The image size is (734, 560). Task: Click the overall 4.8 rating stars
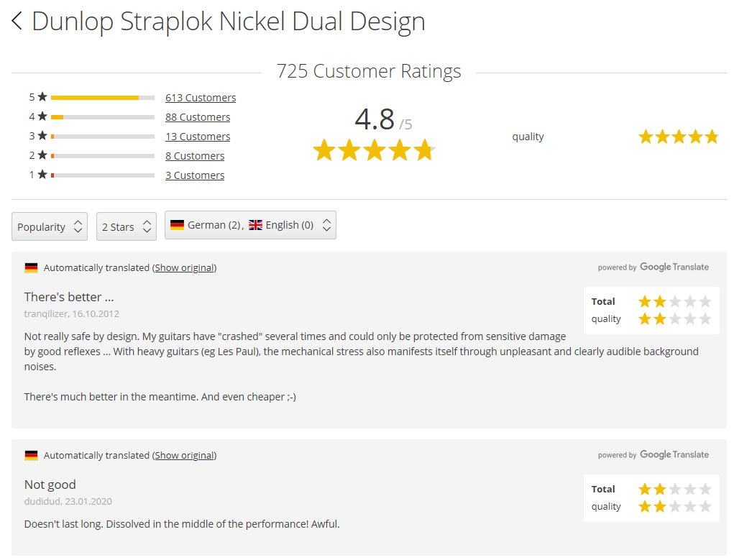(374, 150)
